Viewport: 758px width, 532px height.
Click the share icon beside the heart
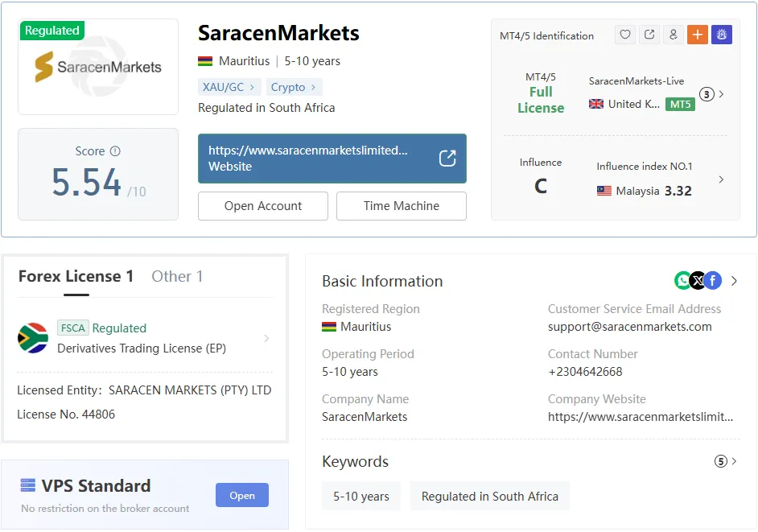[649, 35]
